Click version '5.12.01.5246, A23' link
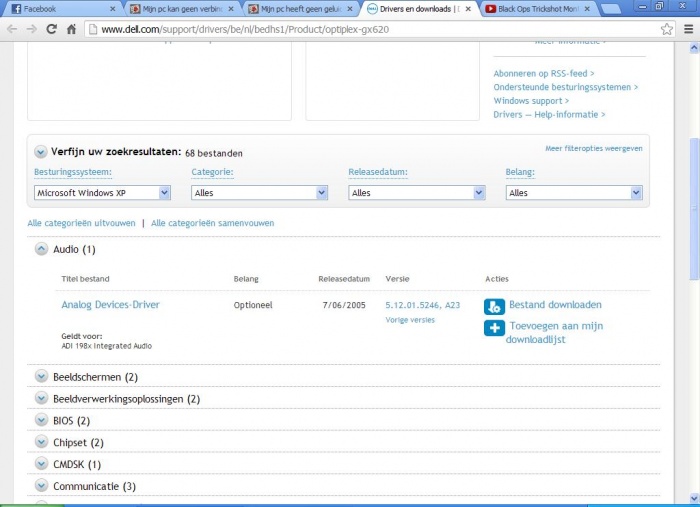The width and height of the screenshot is (700, 507). pyautogui.click(x=422, y=305)
